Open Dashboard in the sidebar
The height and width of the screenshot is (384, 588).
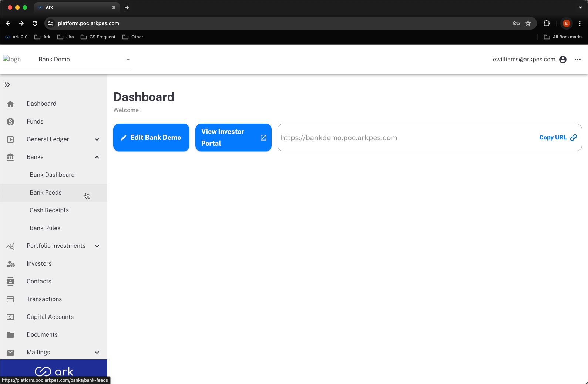click(54, 104)
